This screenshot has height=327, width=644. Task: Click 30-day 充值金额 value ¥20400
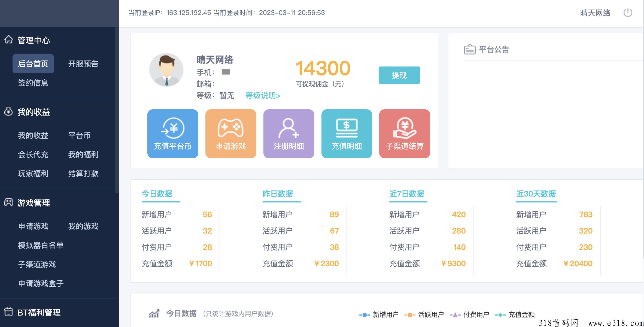(578, 264)
